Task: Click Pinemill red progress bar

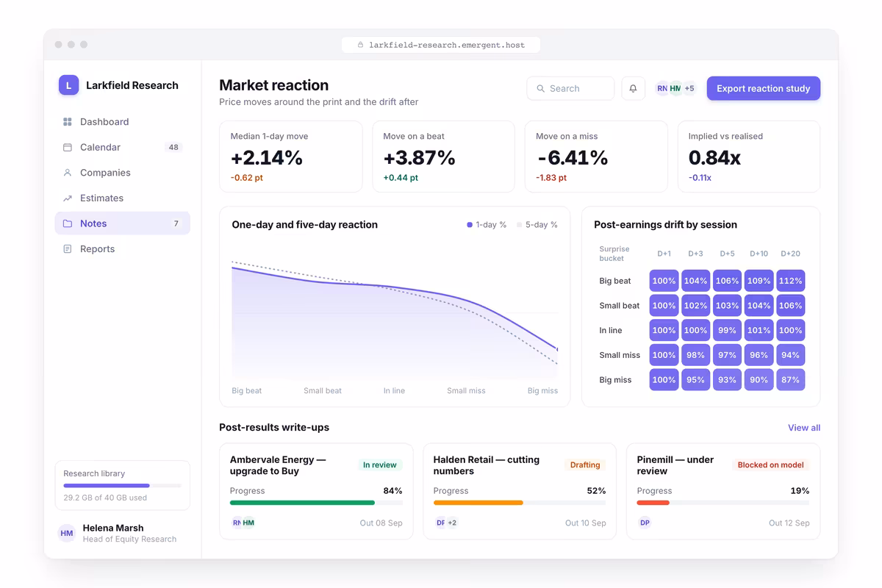Action: tap(653, 503)
